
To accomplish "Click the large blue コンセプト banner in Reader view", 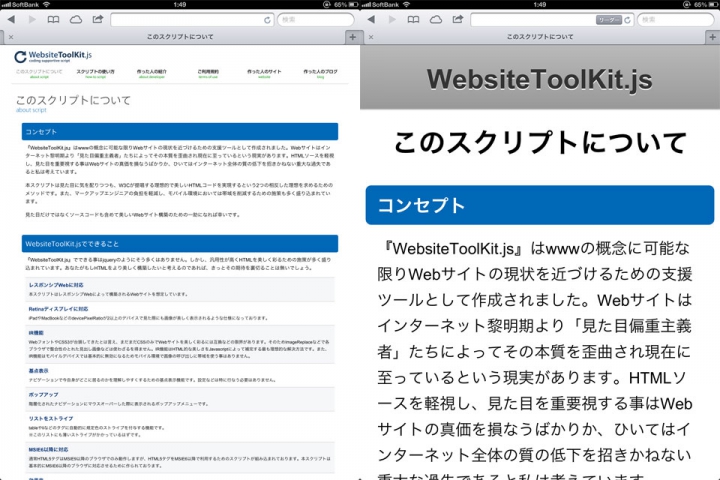I will pyautogui.click(x=540, y=205).
